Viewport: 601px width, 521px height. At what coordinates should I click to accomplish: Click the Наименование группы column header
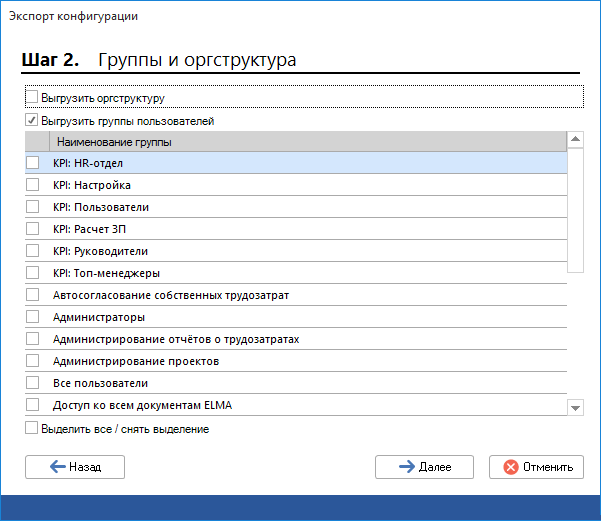click(x=114, y=142)
